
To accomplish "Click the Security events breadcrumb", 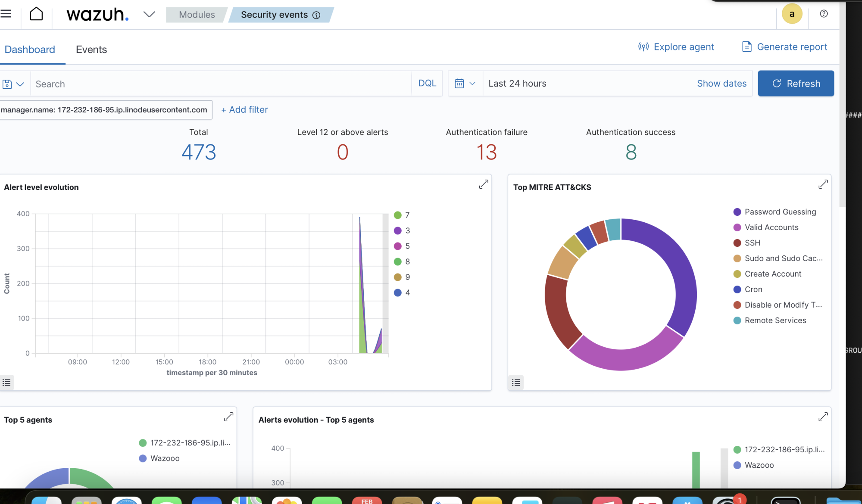I will point(281,15).
